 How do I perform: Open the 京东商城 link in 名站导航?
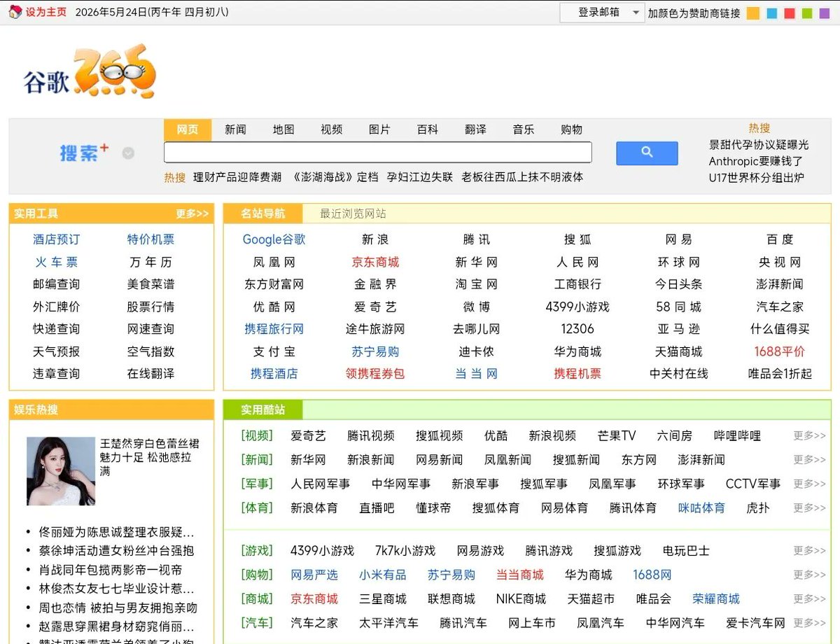(375, 262)
